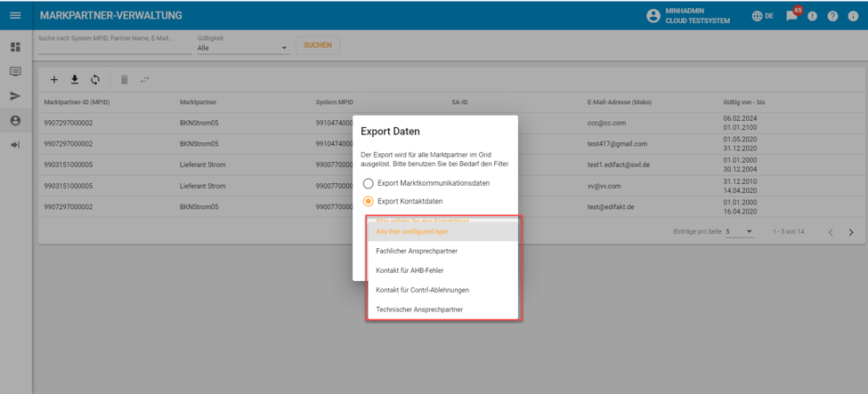The height and width of the screenshot is (394, 868).
Task: Click the sidebar collapse arrow icon
Action: [x=15, y=144]
